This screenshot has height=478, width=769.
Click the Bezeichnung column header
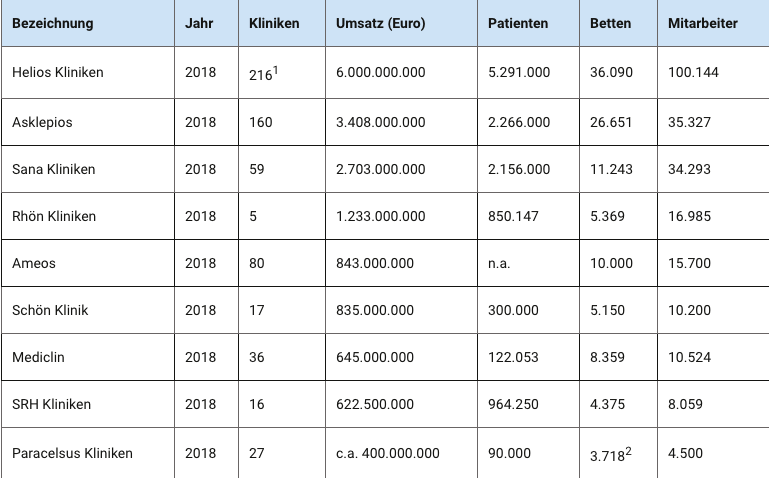tap(53, 23)
